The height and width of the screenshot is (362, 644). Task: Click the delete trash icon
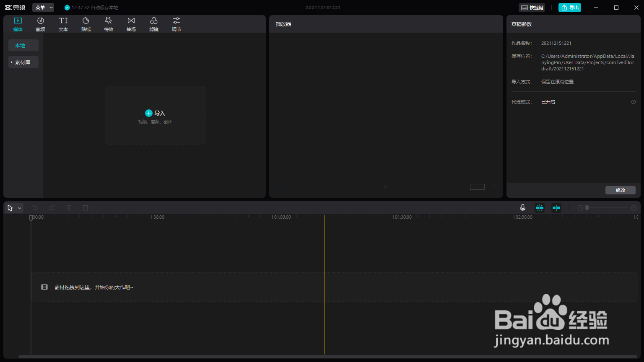86,208
